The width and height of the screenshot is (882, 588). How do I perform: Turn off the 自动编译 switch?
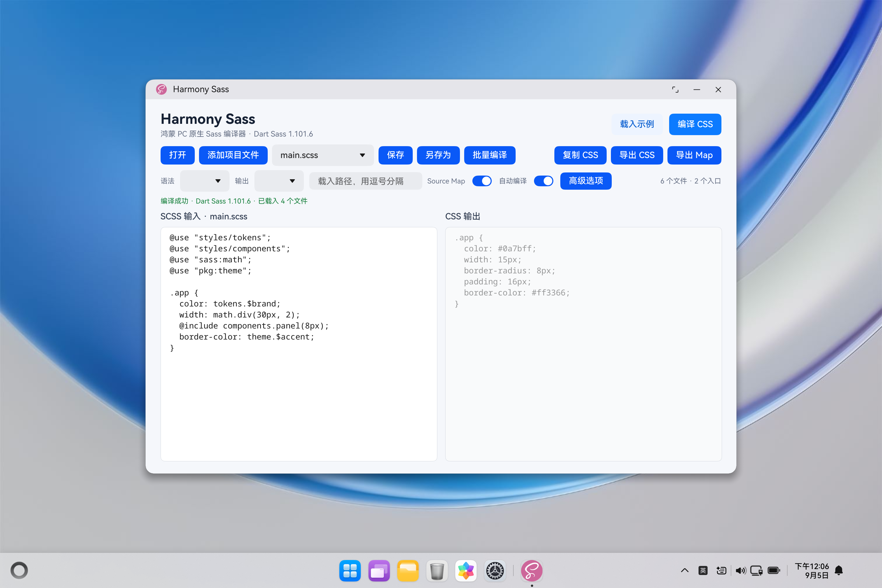(x=544, y=181)
